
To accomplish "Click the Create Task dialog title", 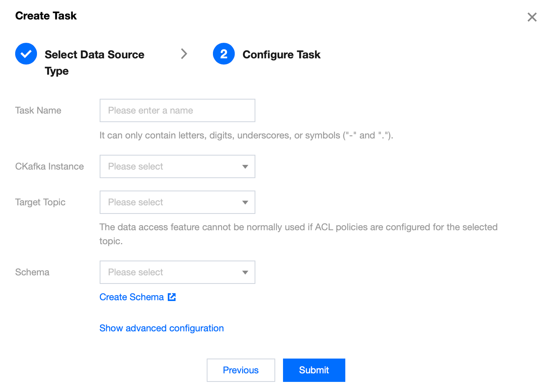I will click(x=46, y=16).
